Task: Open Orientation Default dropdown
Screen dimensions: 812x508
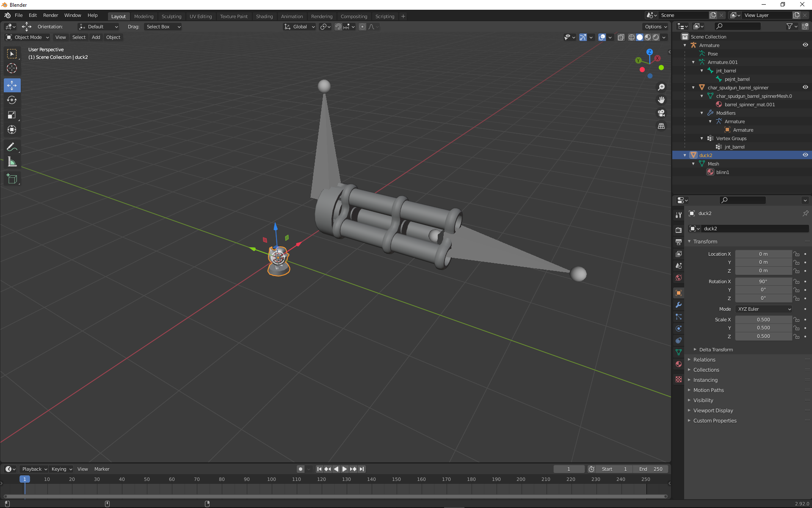Action: (x=98, y=27)
